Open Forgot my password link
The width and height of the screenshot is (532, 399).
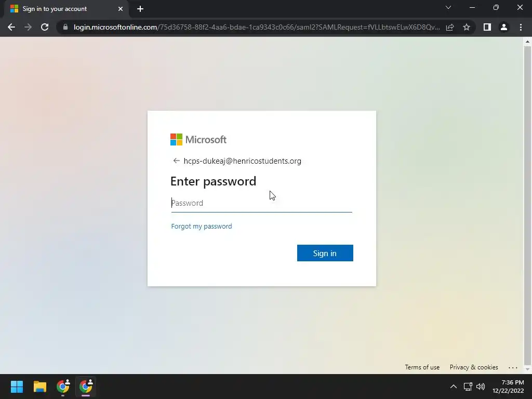(202, 226)
